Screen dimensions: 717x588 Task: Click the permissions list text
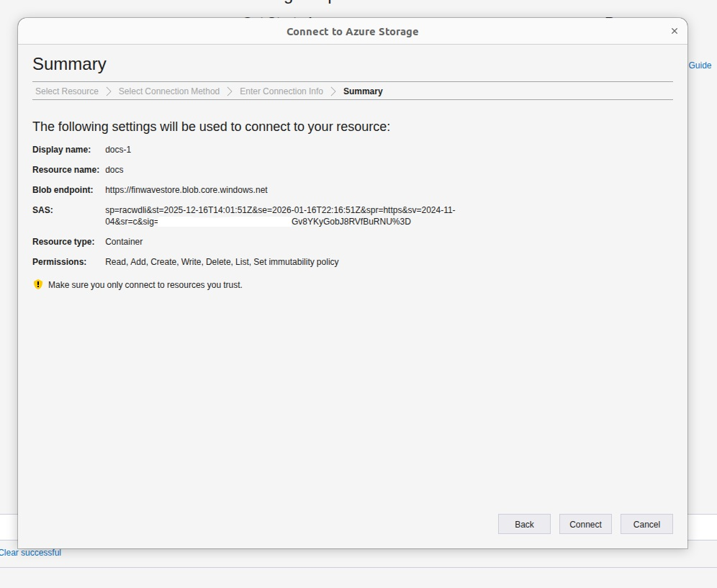[x=222, y=261]
